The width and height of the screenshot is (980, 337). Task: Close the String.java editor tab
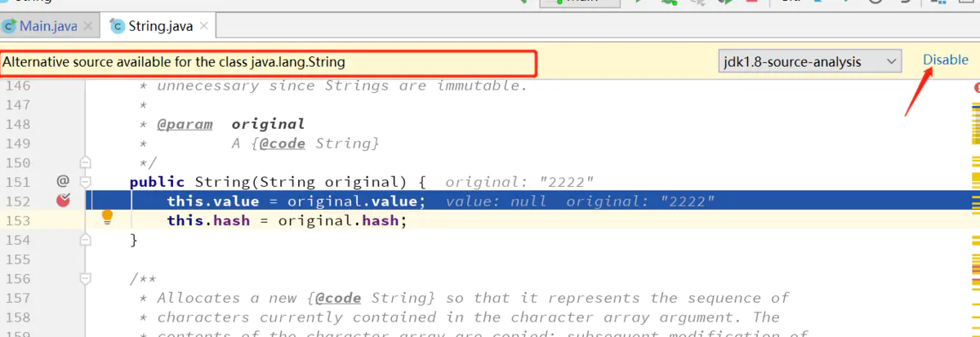204,26
